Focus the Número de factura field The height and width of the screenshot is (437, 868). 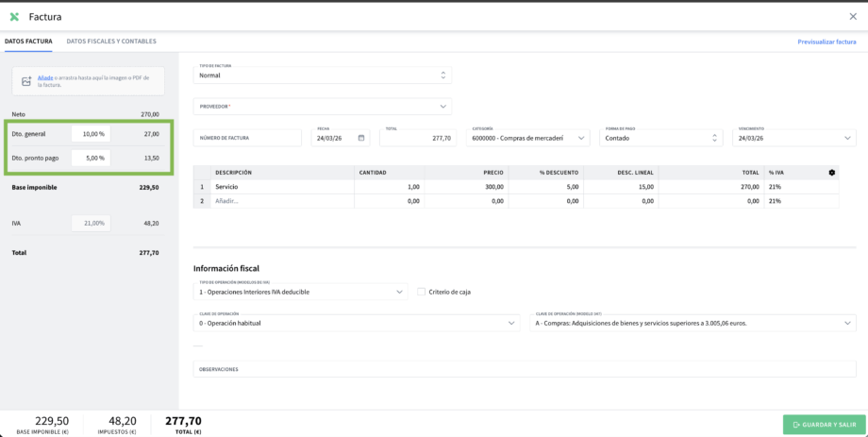click(247, 138)
